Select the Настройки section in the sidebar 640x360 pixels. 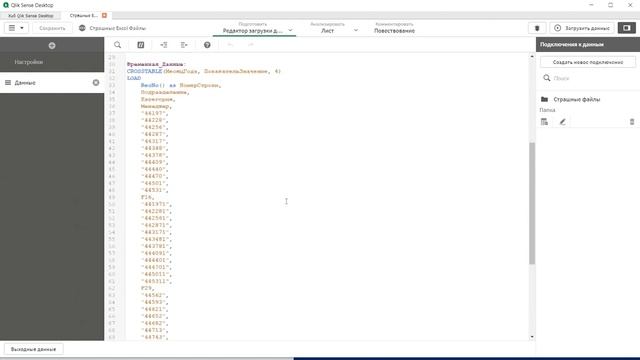(29, 62)
